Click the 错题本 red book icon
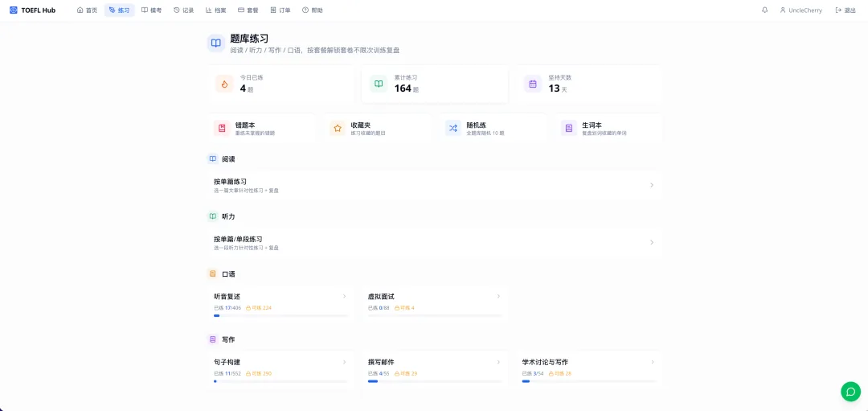The height and width of the screenshot is (411, 868). coord(222,128)
